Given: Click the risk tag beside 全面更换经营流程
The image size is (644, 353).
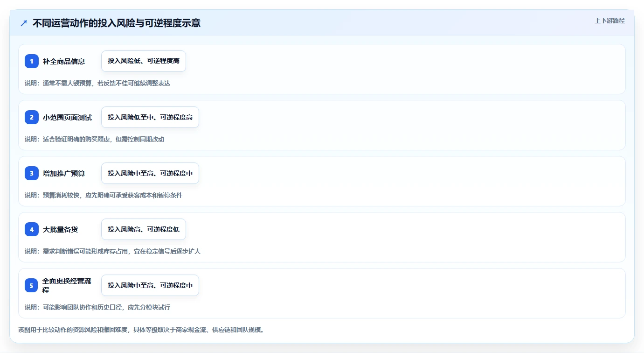Looking at the screenshot, I should coord(150,285).
